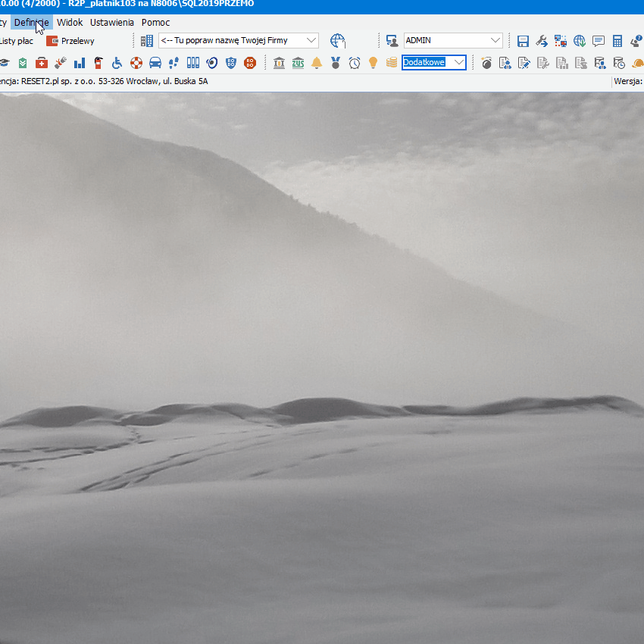Click the red RODO octagon icon
The image size is (644, 644).
(250, 63)
